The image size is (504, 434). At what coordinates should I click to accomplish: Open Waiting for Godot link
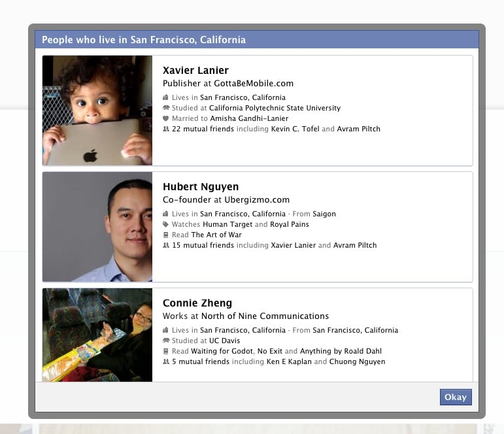tap(222, 351)
